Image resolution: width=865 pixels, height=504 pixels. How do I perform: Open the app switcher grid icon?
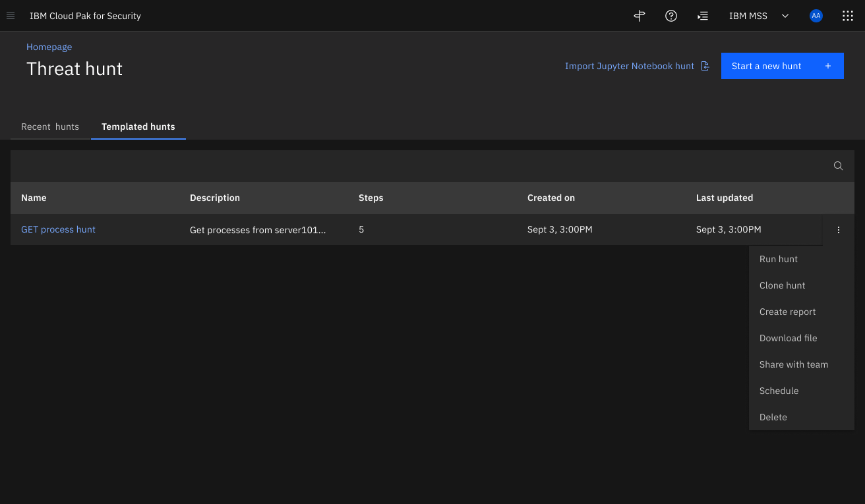pos(848,16)
